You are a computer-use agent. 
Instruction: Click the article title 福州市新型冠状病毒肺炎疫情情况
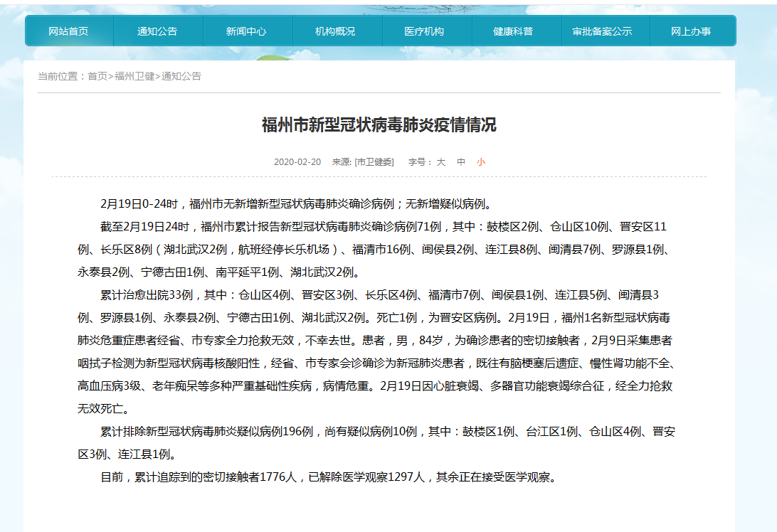pos(379,126)
